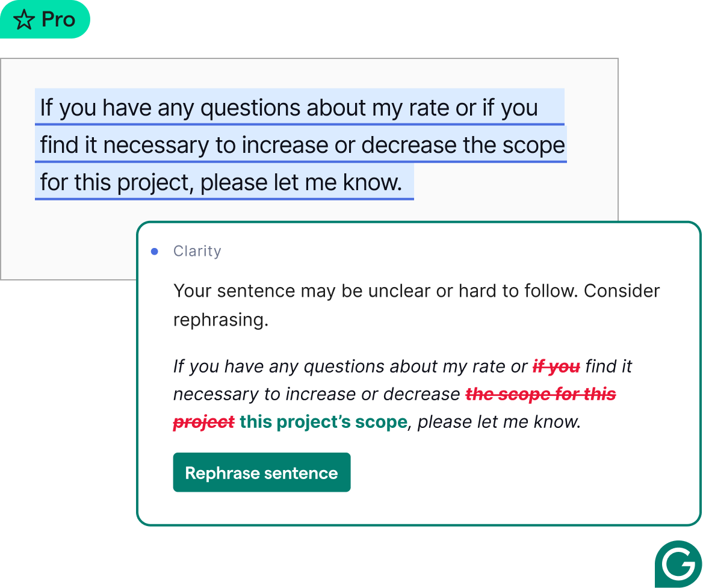Open the Pro badge
Screen dimensions: 703x588
[45, 19]
